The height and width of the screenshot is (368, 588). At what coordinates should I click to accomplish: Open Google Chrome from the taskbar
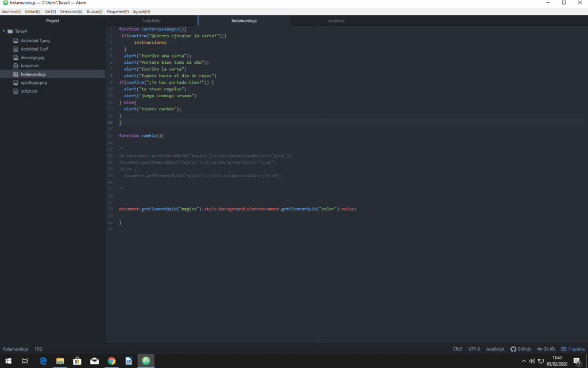point(111,361)
